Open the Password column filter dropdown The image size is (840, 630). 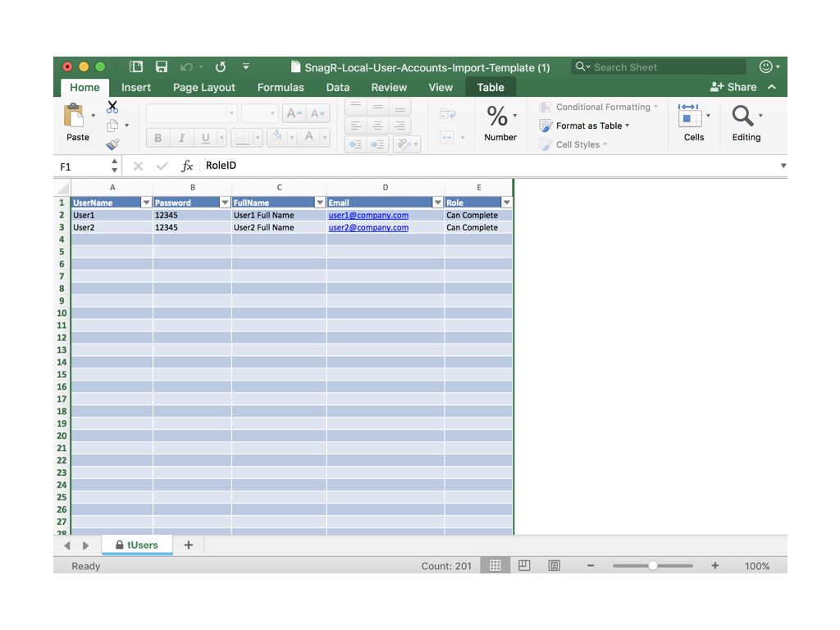[x=225, y=203]
